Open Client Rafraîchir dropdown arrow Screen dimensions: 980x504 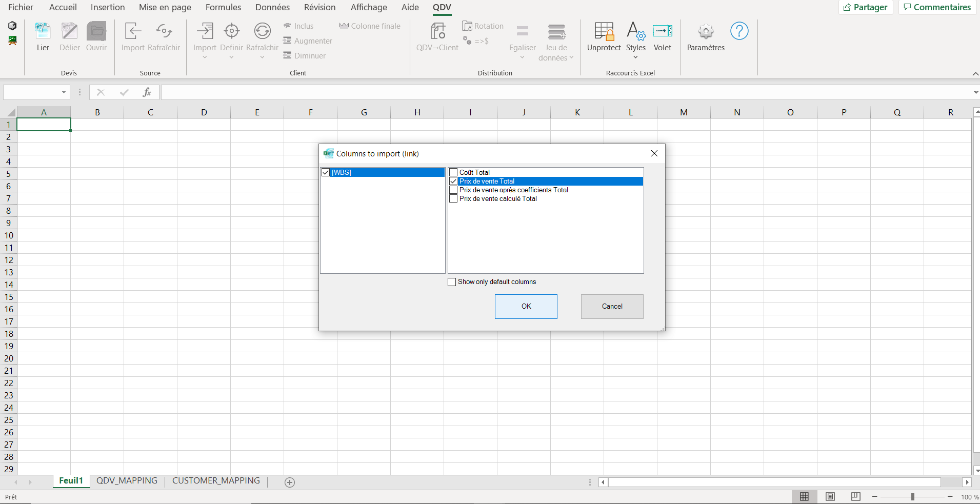(x=262, y=57)
